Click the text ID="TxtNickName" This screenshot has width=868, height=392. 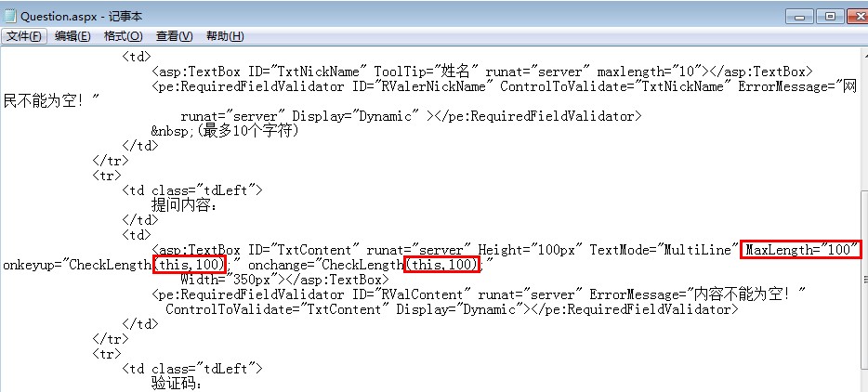coord(308,72)
